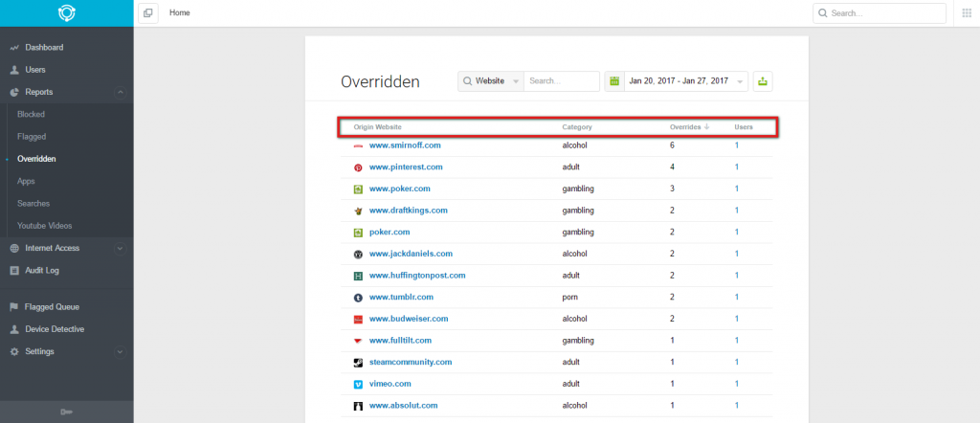Click the Smirnoff favicon
The width and height of the screenshot is (980, 423).
(x=359, y=145)
